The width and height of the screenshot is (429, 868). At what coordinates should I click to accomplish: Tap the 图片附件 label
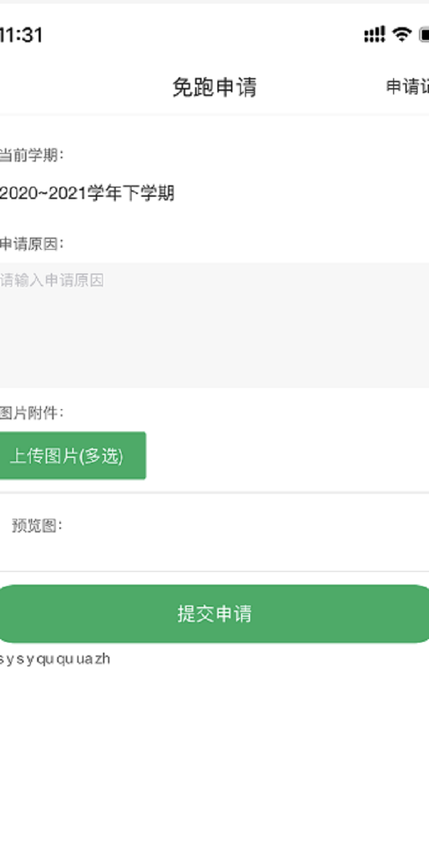(31, 412)
